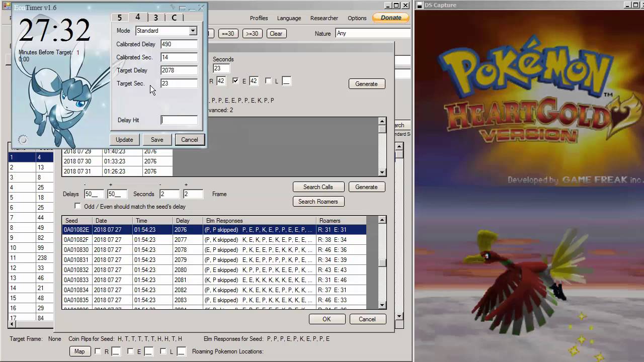644x362 pixels.
Task: Click the Seconds field showing 23 in dialog
Action: [221, 68]
